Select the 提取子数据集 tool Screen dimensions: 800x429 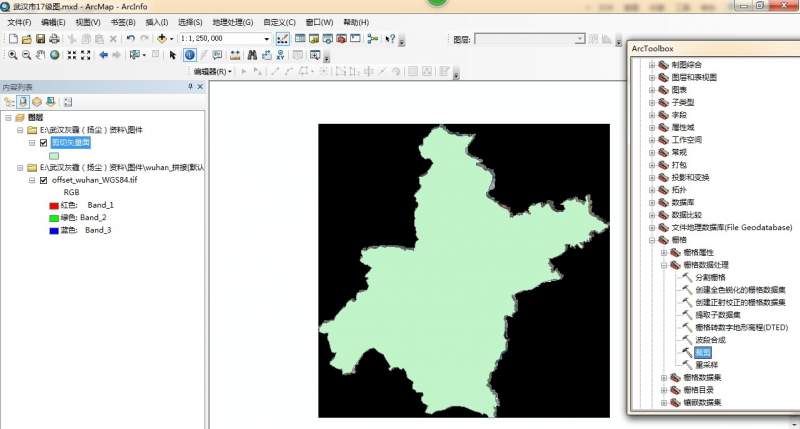pyautogui.click(x=718, y=315)
